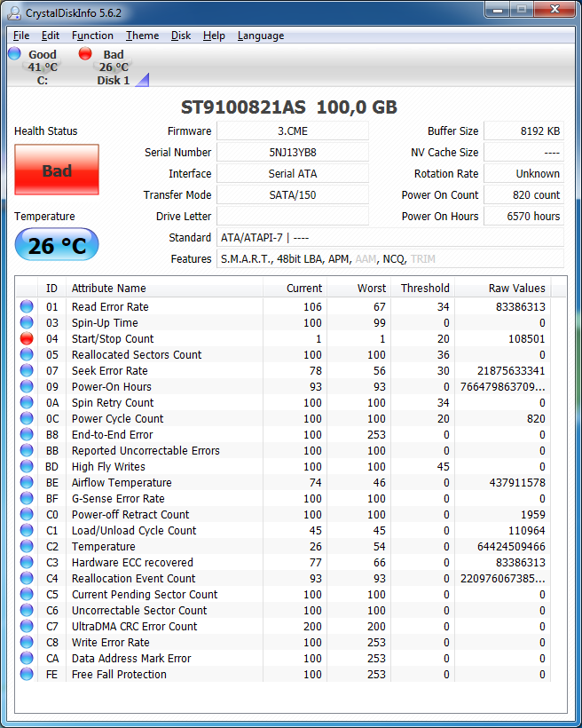Click the Serial Number field 5NJ13YB8

tap(293, 153)
